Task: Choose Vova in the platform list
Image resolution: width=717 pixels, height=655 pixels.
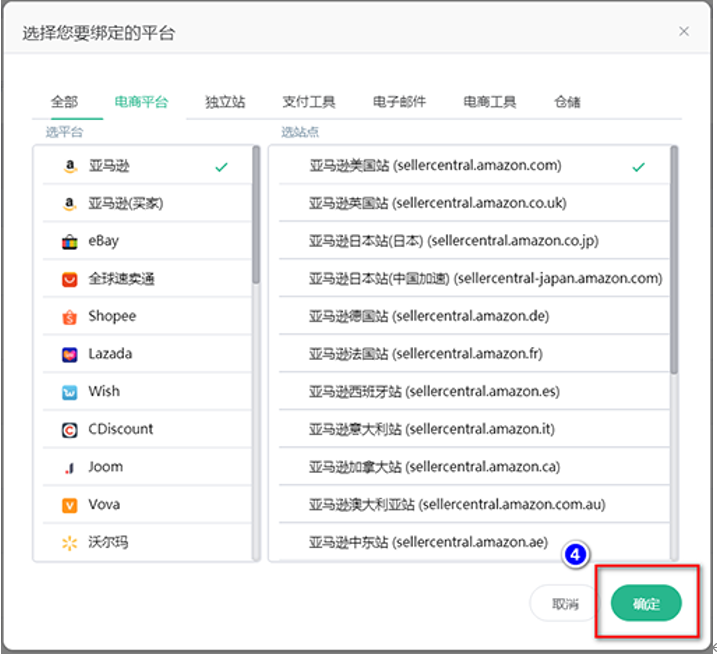Action: pyautogui.click(x=147, y=505)
